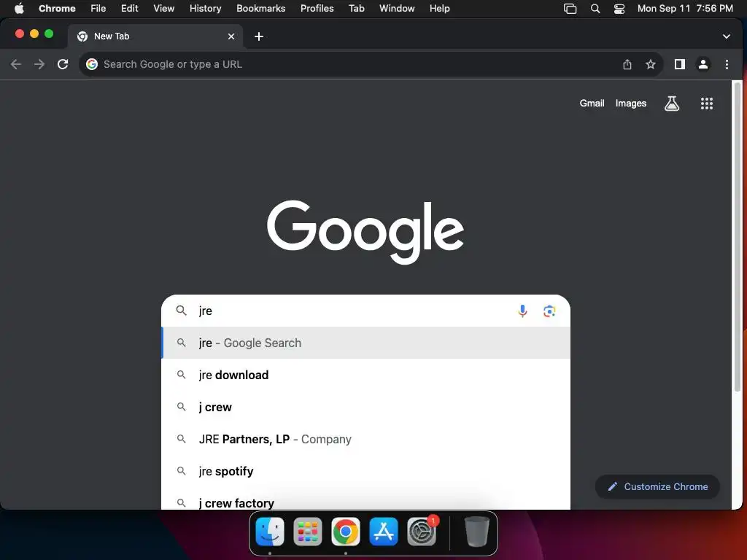The width and height of the screenshot is (747, 560).
Task: Open App Store from the Dock
Action: point(384,532)
